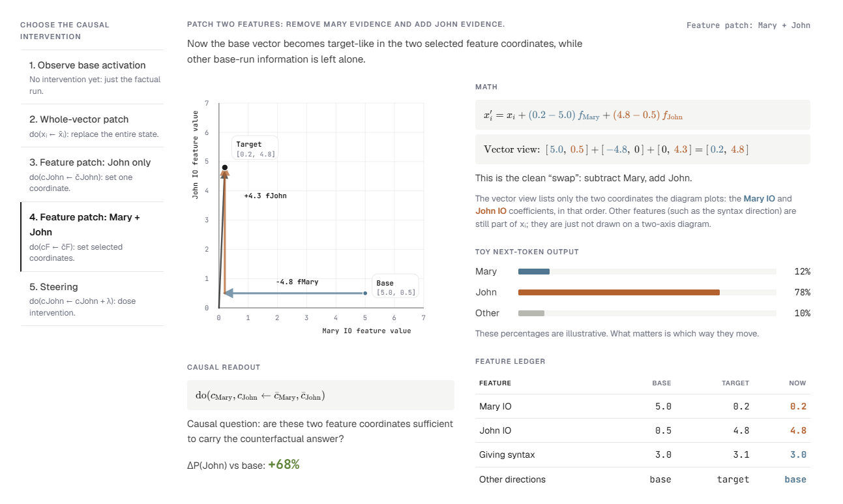Click the "CHOOSE THE CAUSAL INTERVENTION" heading
This screenshot has height=504, width=843.
(x=65, y=31)
